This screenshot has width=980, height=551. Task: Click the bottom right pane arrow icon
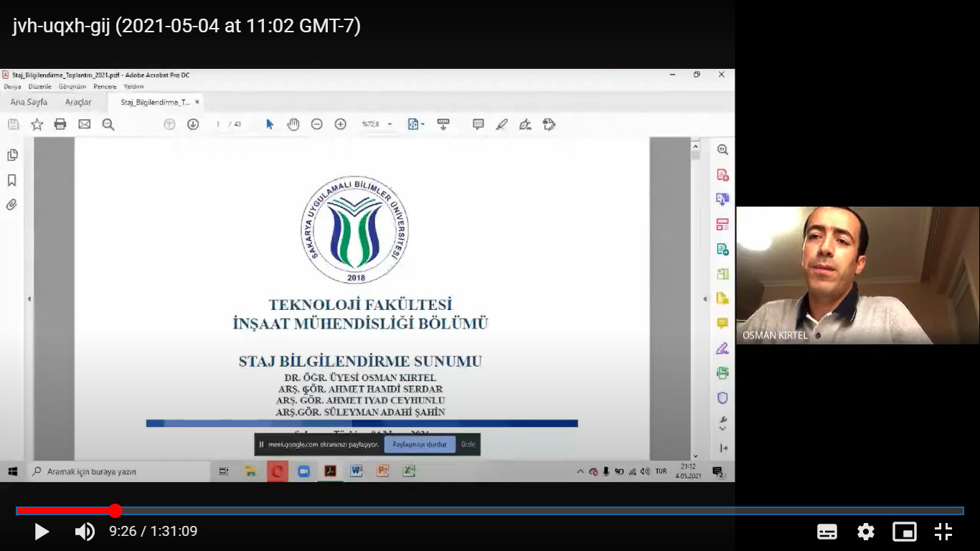pyautogui.click(x=723, y=448)
